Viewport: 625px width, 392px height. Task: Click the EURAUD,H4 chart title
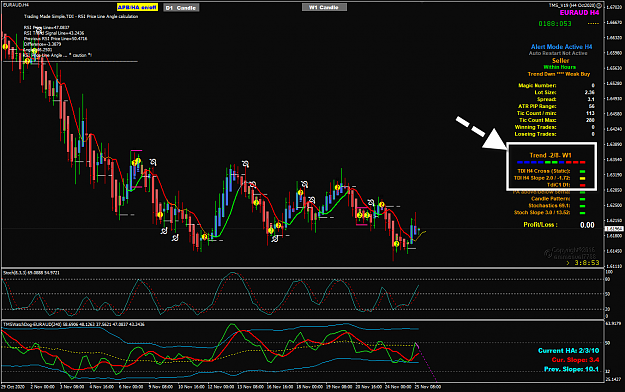[x=16, y=5]
